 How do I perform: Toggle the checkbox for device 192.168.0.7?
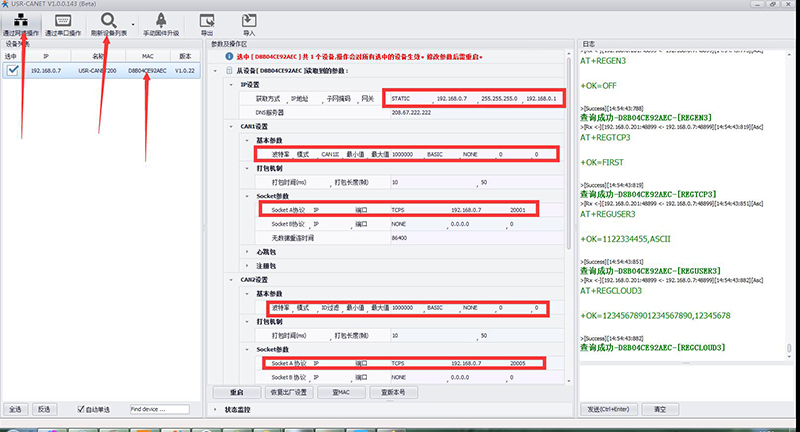click(x=13, y=71)
